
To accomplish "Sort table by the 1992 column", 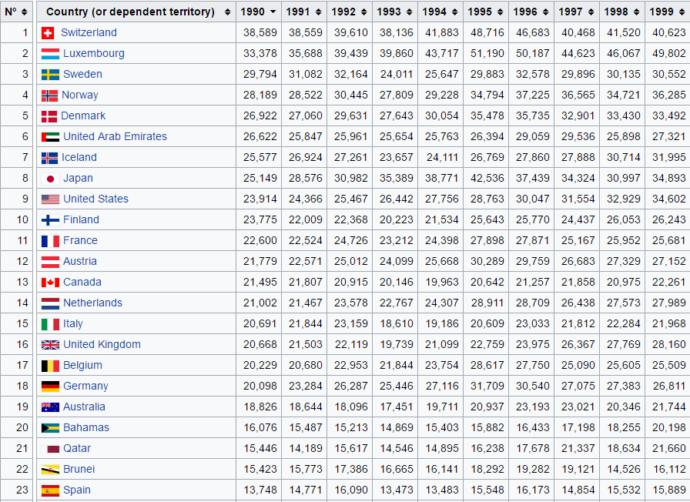I will point(349,11).
